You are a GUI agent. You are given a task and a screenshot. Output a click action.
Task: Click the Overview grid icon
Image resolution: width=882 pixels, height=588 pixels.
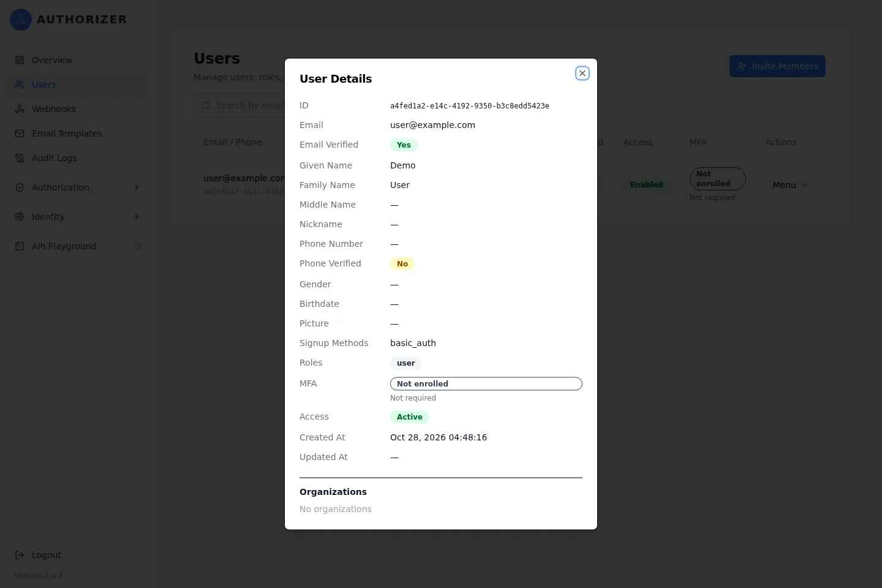pyautogui.click(x=20, y=60)
